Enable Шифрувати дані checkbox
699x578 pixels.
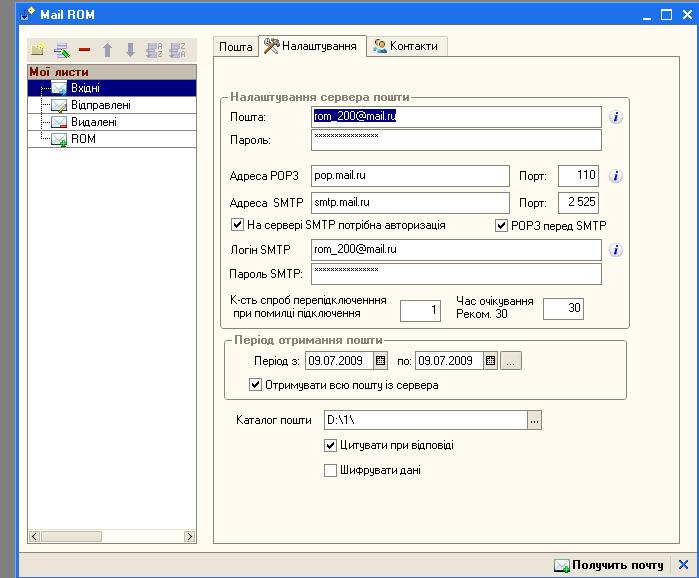coord(330,470)
